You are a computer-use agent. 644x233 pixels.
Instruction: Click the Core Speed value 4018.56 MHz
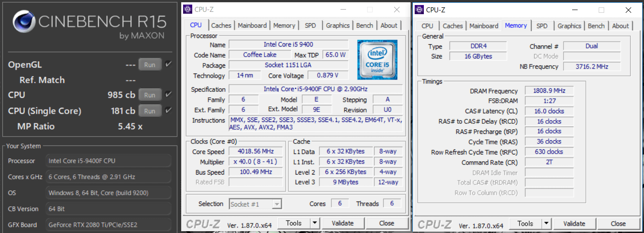255,152
